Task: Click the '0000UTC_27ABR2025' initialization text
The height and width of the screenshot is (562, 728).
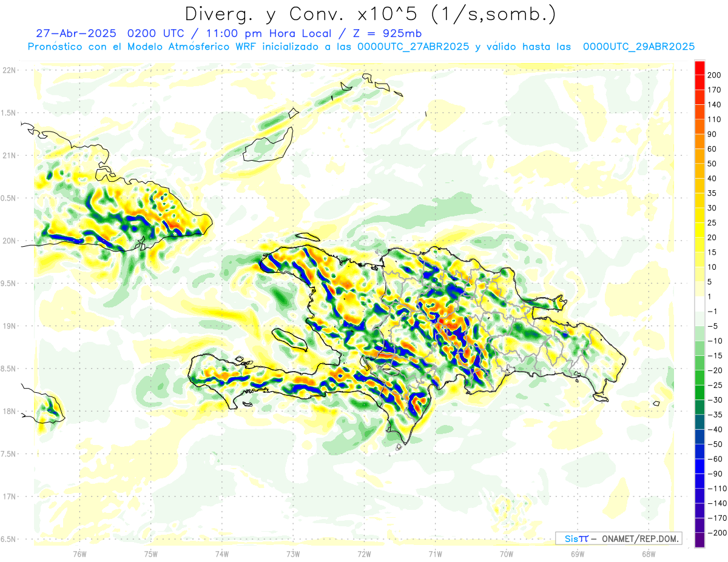Action: (x=413, y=47)
